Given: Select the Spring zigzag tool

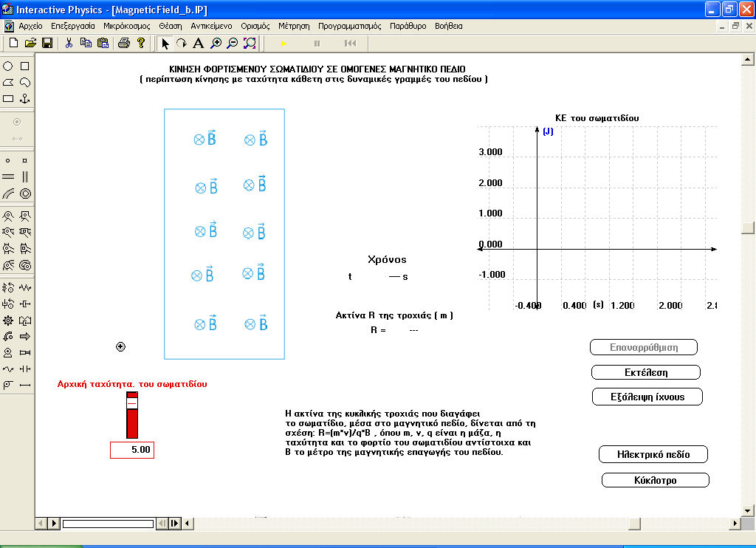Looking at the screenshot, I should [25, 287].
